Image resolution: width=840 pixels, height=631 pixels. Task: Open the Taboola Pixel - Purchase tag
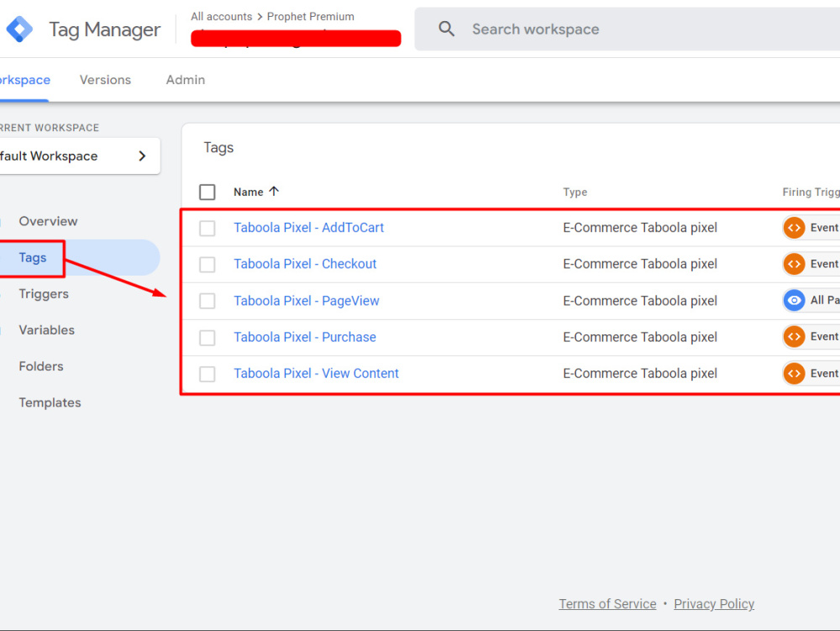(x=305, y=337)
